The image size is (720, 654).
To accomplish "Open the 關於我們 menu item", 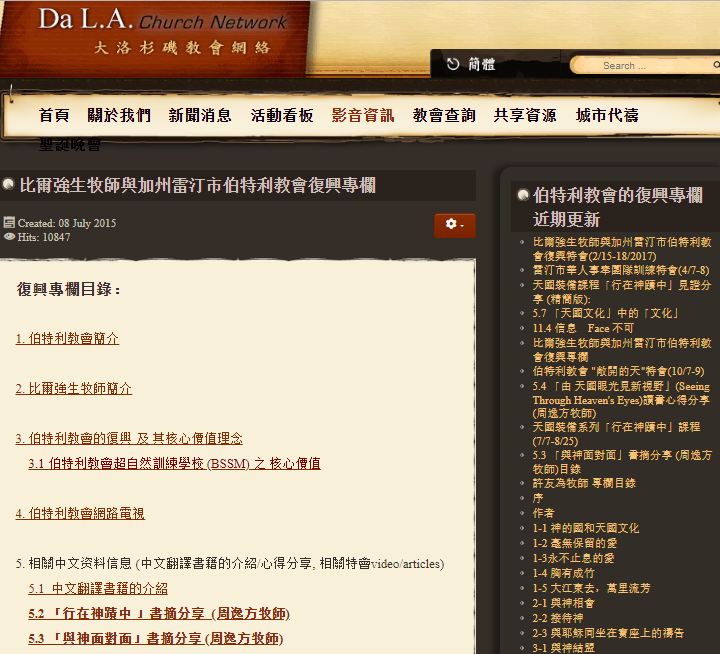I will pos(119,115).
